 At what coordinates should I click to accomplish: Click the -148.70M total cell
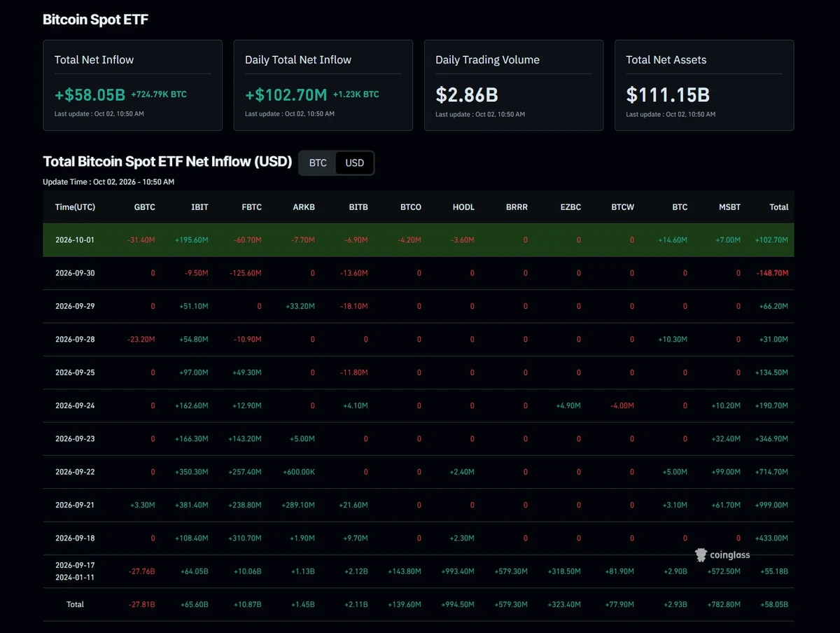771,273
